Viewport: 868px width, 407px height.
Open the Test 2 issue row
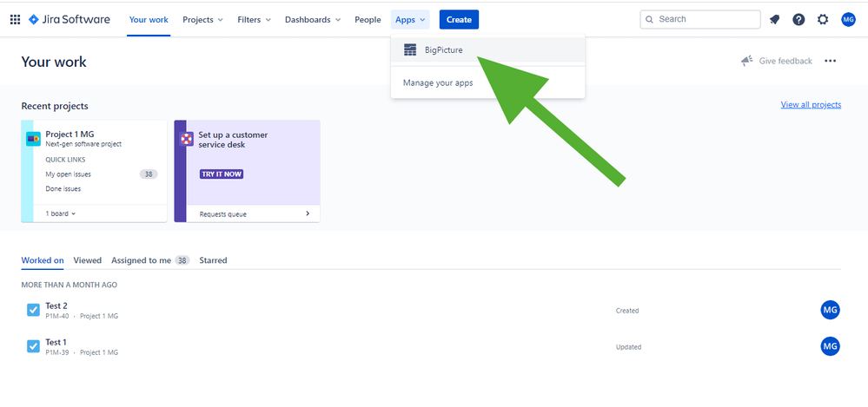431,310
